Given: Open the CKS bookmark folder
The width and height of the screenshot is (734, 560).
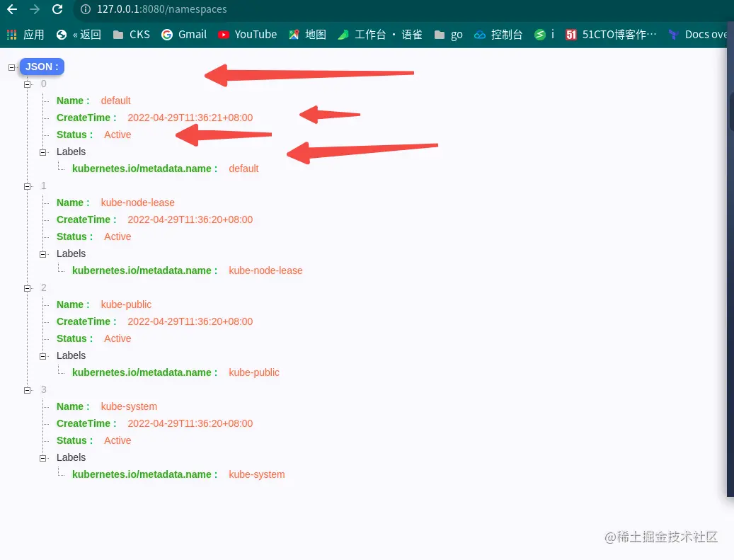Looking at the screenshot, I should (x=132, y=35).
